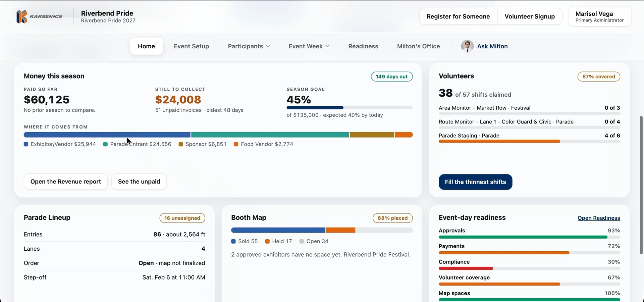Click the 67% covered badge
The image size is (644, 302).
[599, 77]
